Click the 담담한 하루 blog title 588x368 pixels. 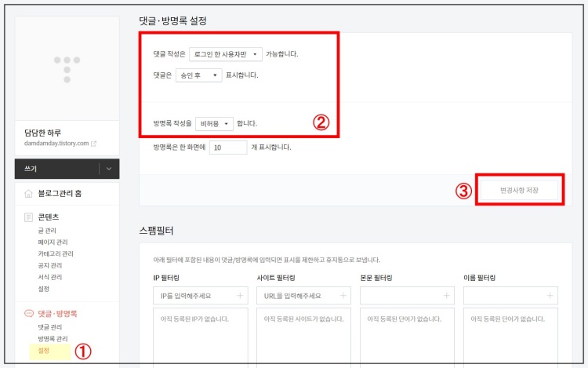pos(43,133)
